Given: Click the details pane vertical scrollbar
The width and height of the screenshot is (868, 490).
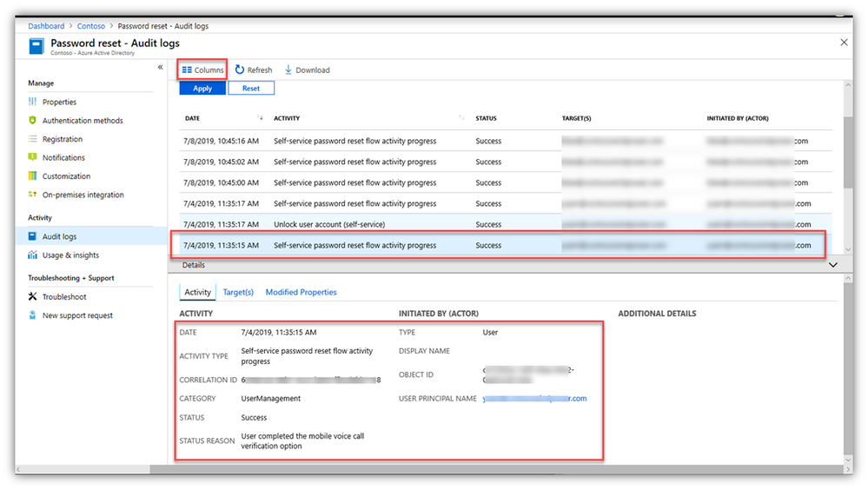Looking at the screenshot, I should (x=848, y=368).
